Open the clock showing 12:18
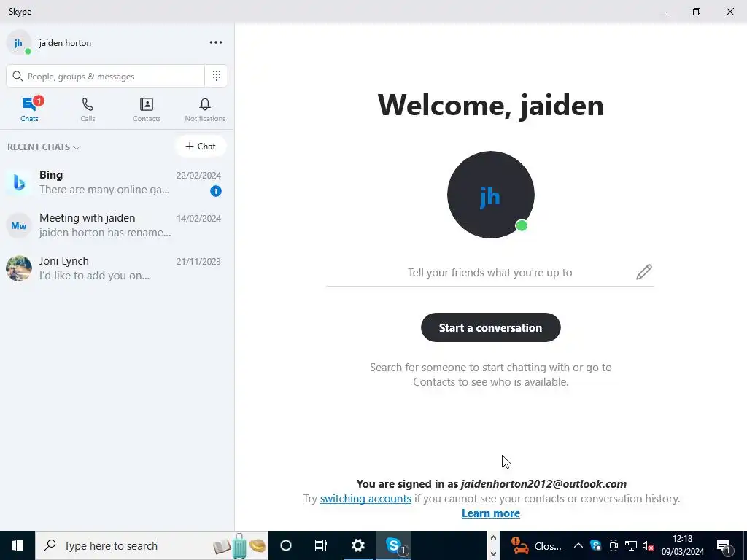 pyautogui.click(x=682, y=545)
